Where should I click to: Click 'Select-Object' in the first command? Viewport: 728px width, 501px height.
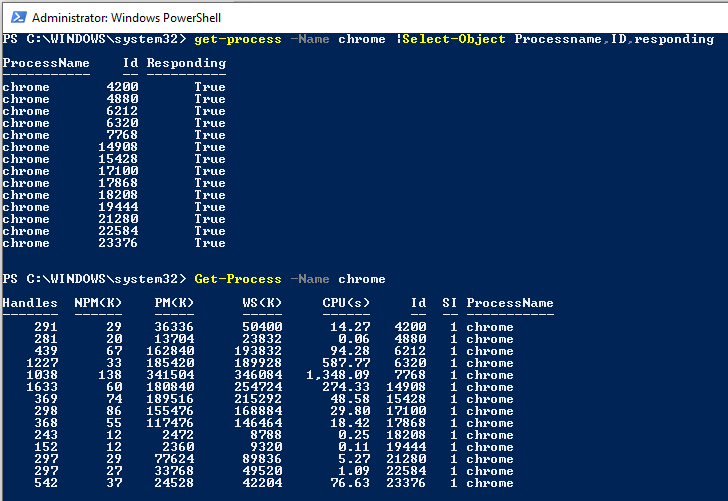(454, 39)
